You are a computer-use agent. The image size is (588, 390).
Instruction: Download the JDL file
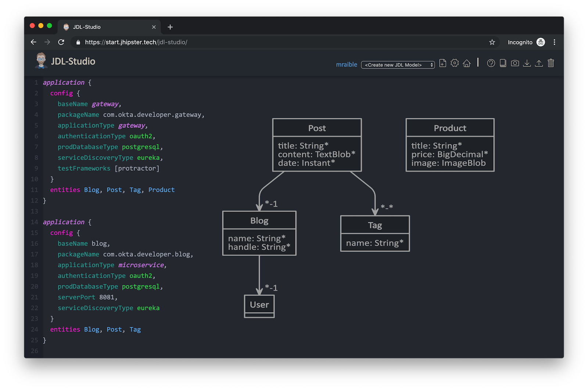click(527, 63)
